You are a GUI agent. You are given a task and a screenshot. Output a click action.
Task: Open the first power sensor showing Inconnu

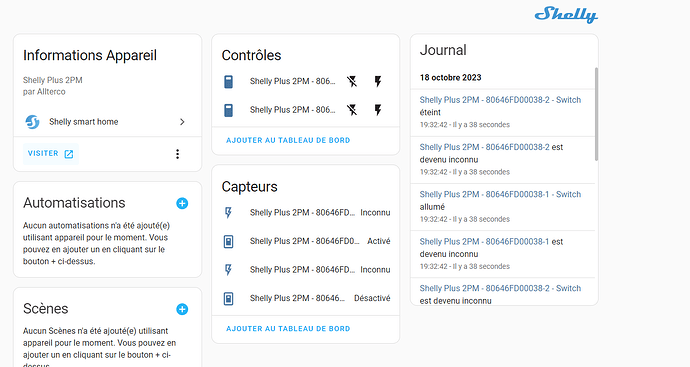pyautogui.click(x=306, y=213)
